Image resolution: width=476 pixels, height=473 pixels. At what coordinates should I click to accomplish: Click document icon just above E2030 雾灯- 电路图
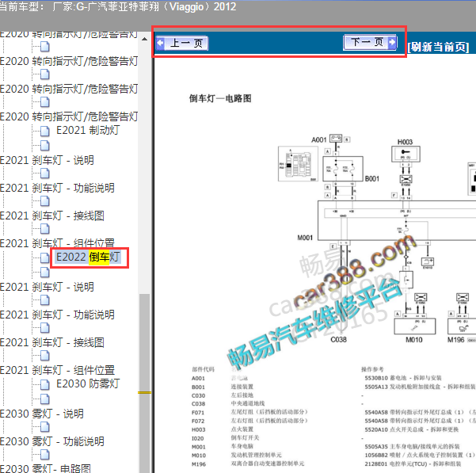coord(45,455)
